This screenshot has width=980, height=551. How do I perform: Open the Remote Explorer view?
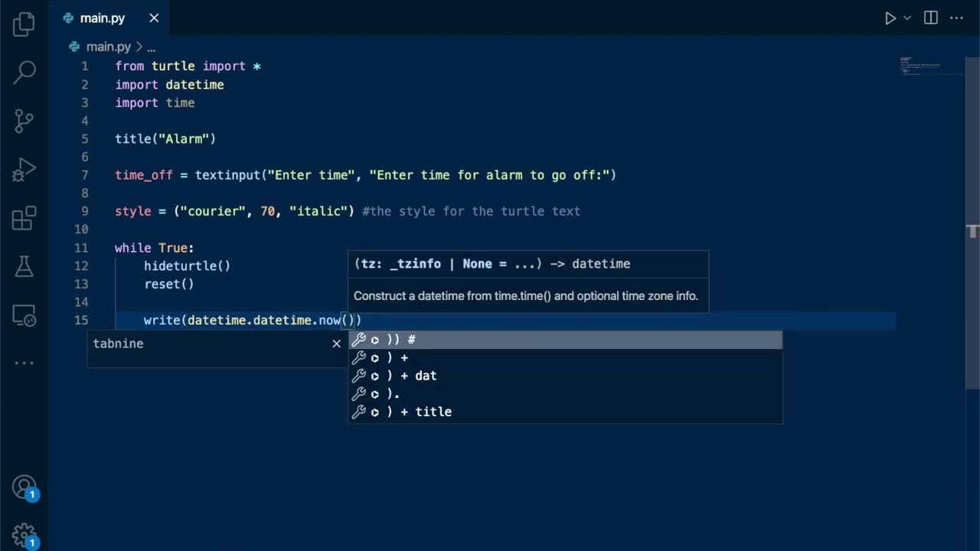(24, 315)
